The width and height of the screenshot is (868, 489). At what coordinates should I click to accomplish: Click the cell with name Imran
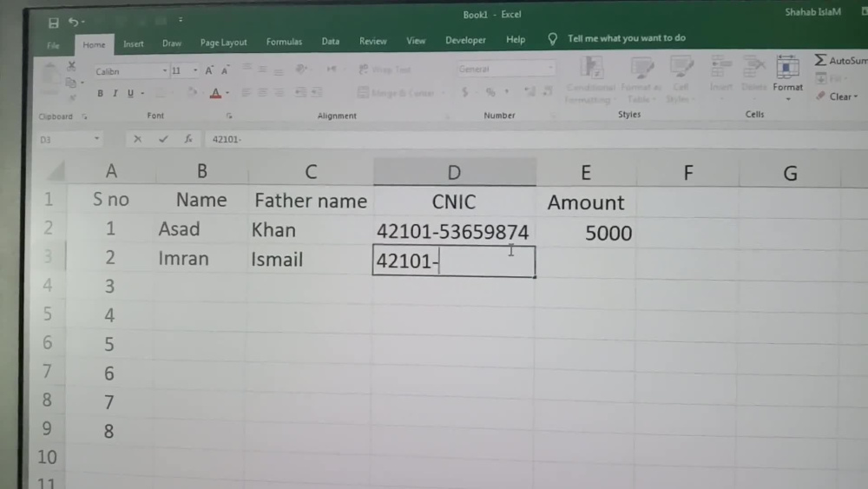[201, 259]
